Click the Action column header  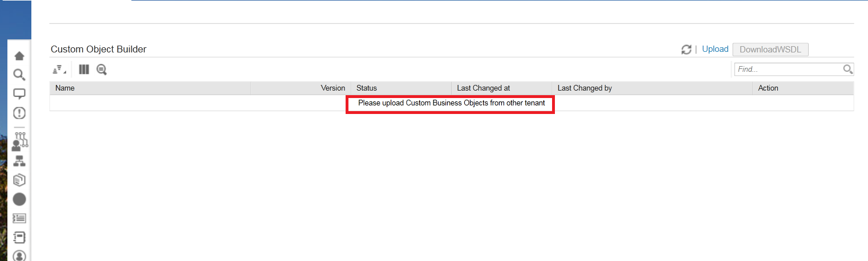(803, 88)
